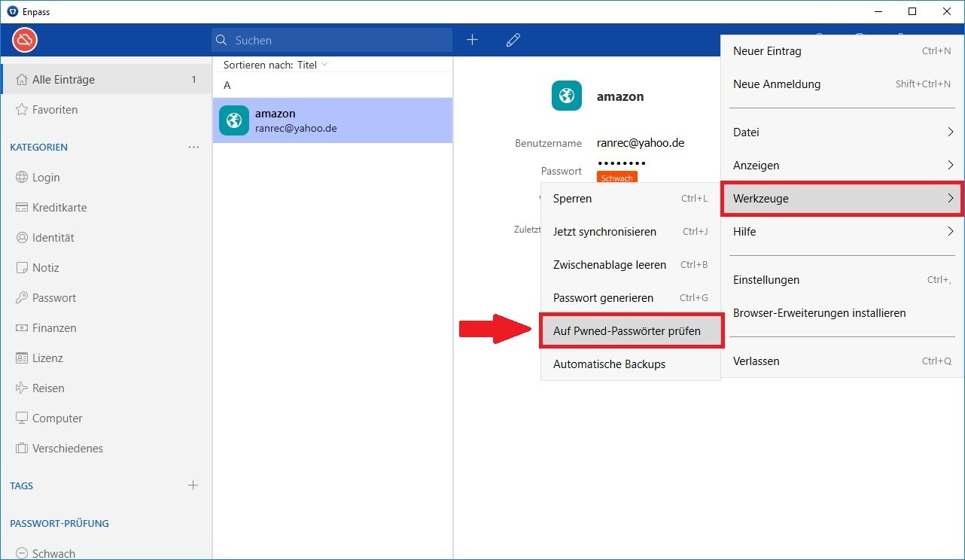Select Passwort generieren
965x560 pixels.
point(631,298)
